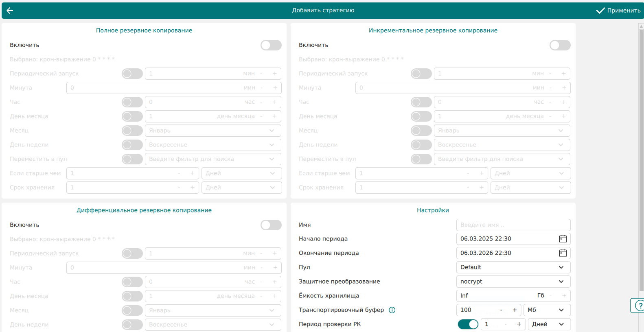
Task: Open the Пул dropdown showing Default
Action: pos(513,267)
